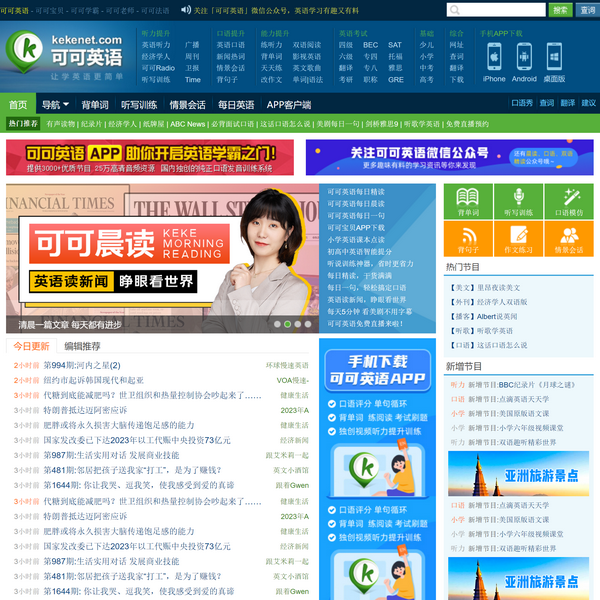Image resolution: width=600 pixels, height=600 pixels.
Task: Click the kekenet.com logo
Action: click(x=66, y=56)
